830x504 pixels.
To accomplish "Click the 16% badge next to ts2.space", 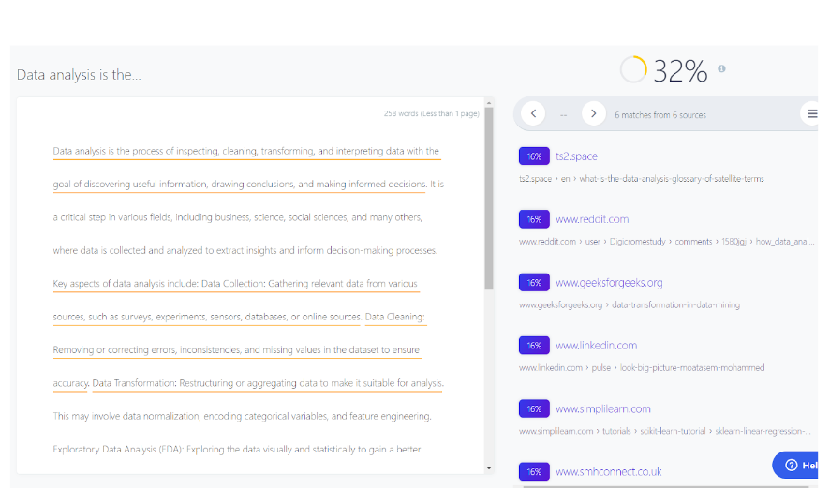I will tap(534, 156).
